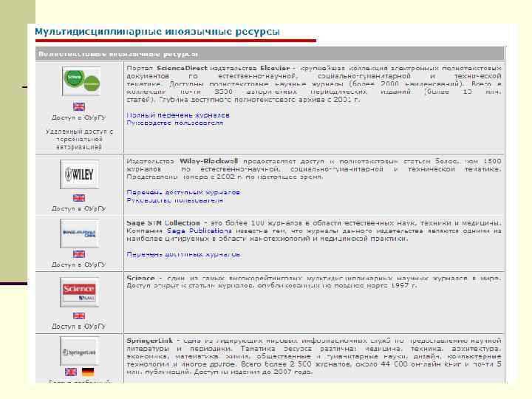Click the bold 'ScienceDirect' name in description
Image resolution: width=532 pixels, height=399 pixels.
point(182,68)
